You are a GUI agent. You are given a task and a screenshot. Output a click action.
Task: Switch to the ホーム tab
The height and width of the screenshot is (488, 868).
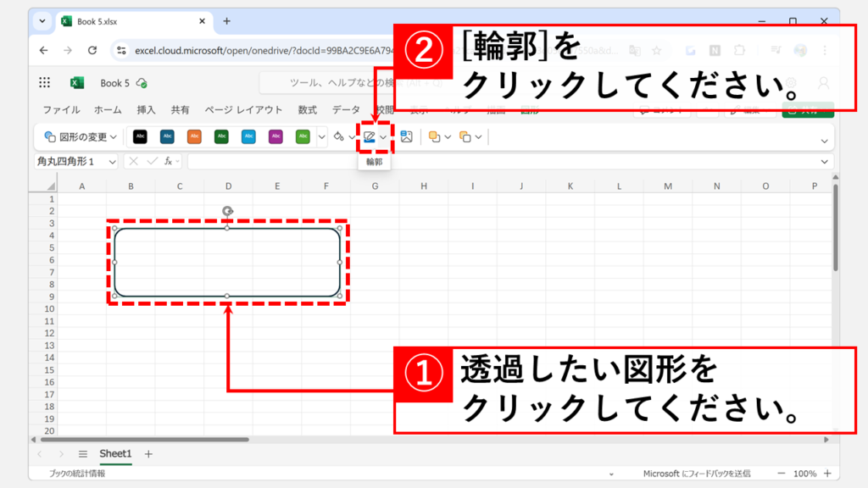click(x=108, y=109)
